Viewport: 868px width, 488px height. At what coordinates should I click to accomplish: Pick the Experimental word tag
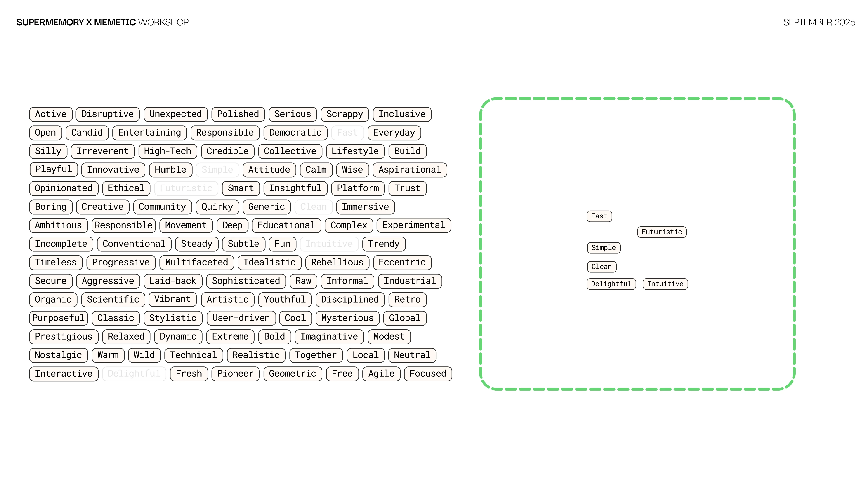tap(413, 225)
